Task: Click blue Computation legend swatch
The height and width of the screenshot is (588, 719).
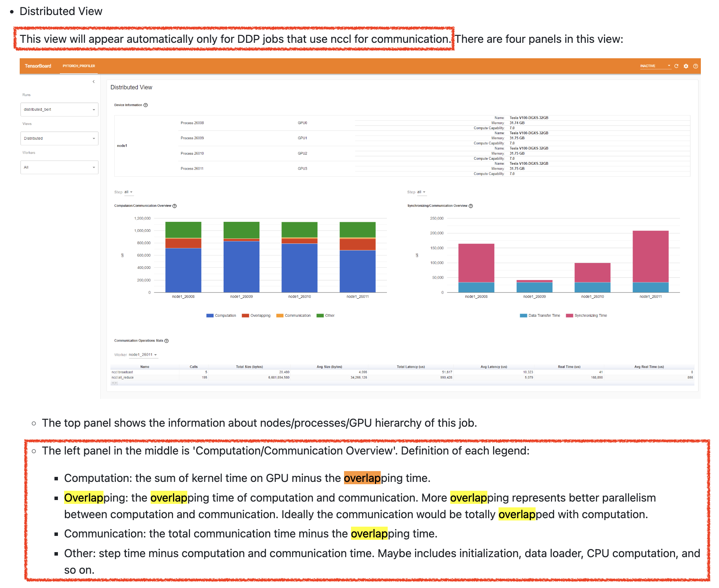Action: tap(210, 316)
